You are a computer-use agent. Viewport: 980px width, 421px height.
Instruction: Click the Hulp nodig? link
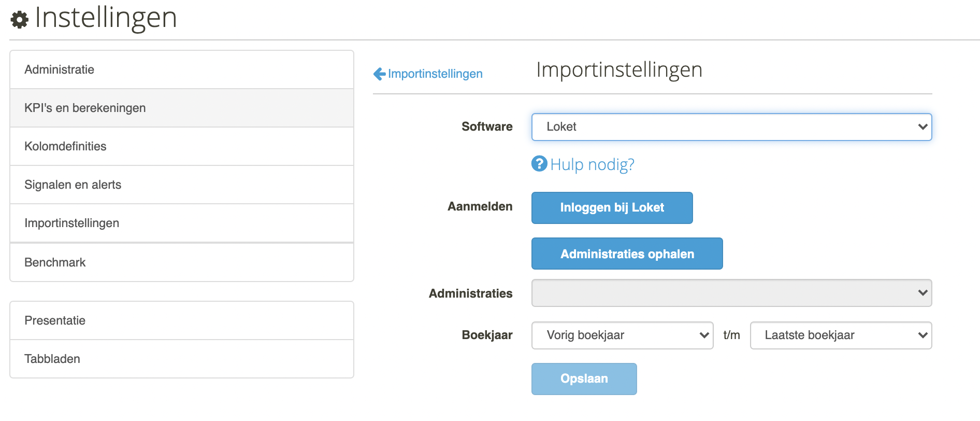pos(592,164)
